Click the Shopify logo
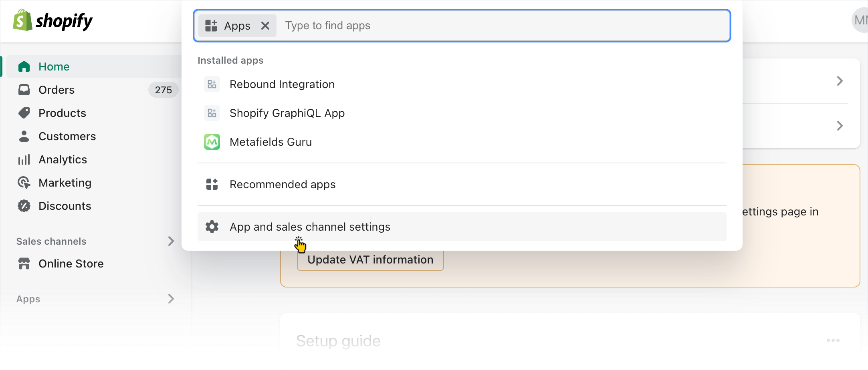Image resolution: width=868 pixels, height=370 pixels. coord(52,21)
